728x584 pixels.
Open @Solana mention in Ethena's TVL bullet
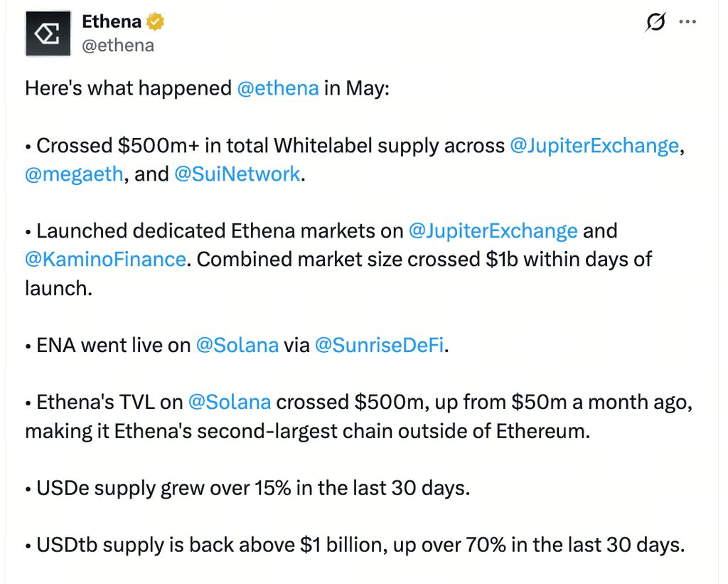click(230, 402)
